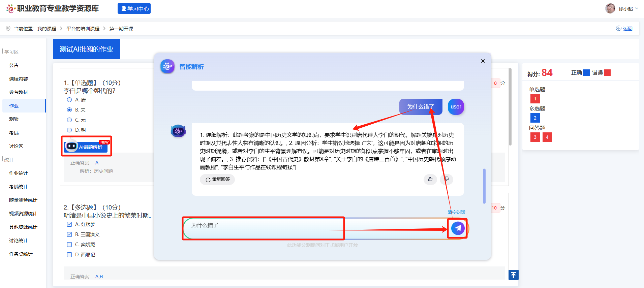Image resolution: width=644 pixels, height=288 pixels.
Task: Click the 智能解析 logo icon
Action: pos(167,66)
